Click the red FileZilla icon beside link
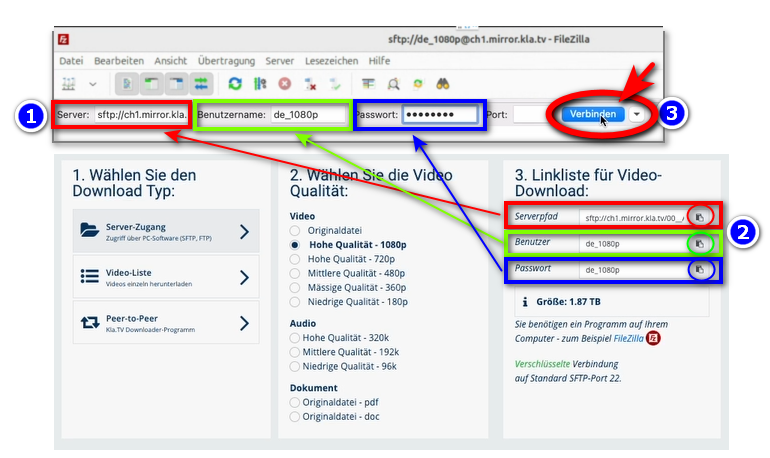The image size is (770, 458). coord(653,338)
